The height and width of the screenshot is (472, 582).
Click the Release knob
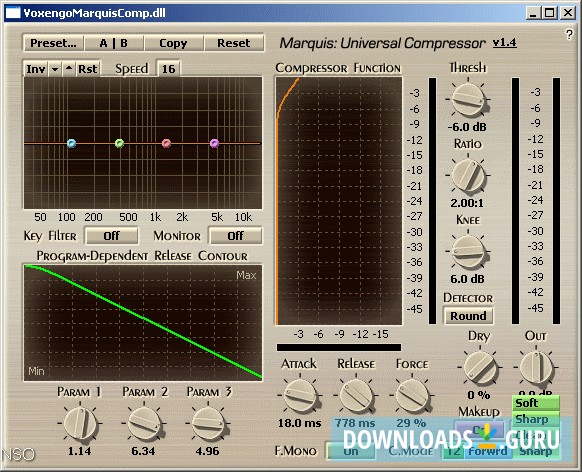click(x=356, y=395)
